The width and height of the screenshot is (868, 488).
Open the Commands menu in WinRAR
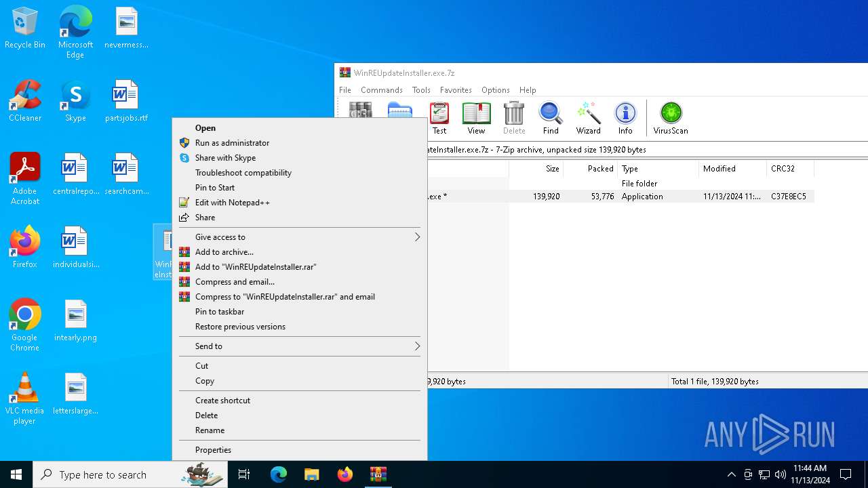[382, 90]
